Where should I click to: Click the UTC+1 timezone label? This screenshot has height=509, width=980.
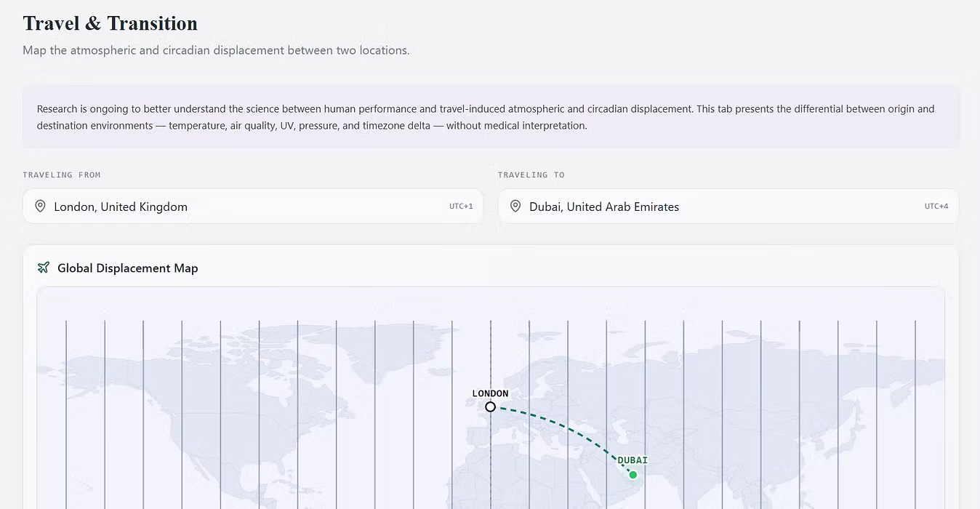tap(461, 207)
